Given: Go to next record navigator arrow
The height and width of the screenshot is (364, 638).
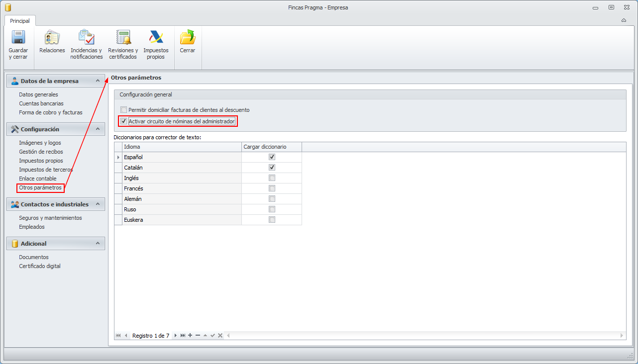Looking at the screenshot, I should point(176,336).
